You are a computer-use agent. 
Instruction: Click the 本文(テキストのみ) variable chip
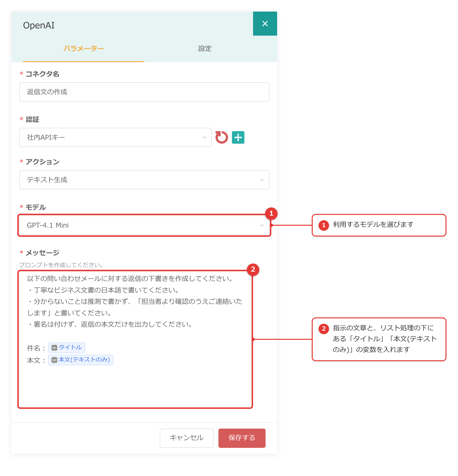point(81,360)
